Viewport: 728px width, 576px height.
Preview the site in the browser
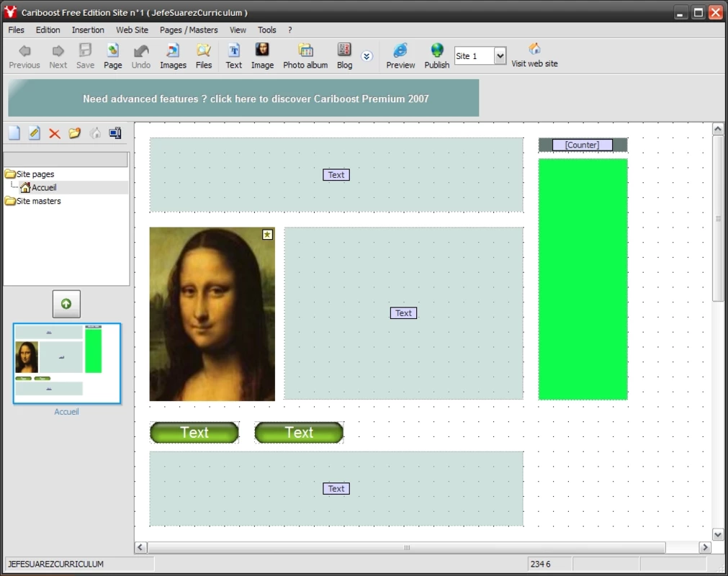click(400, 55)
